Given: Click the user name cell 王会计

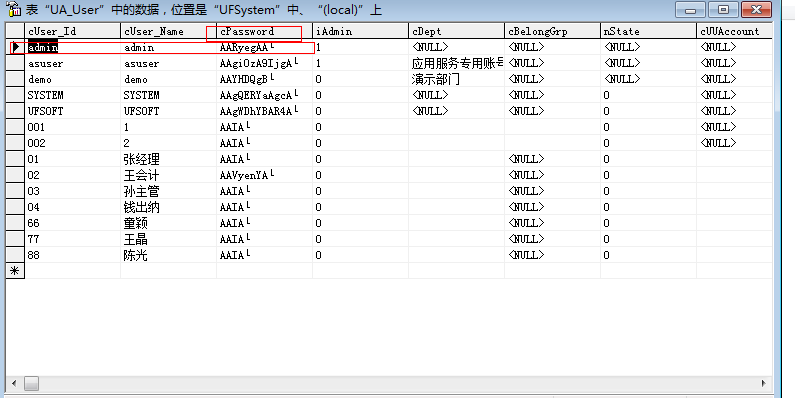Looking at the screenshot, I should [168, 175].
